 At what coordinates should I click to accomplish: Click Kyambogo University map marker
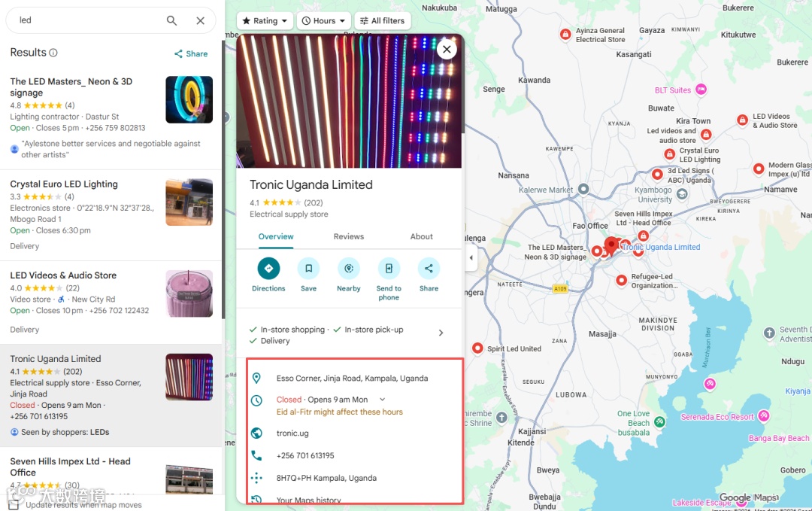(x=682, y=194)
